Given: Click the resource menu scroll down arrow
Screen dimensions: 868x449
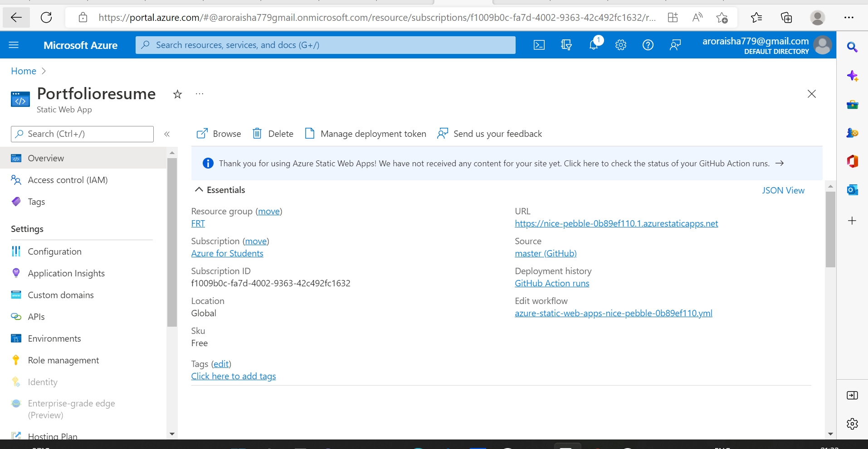Looking at the screenshot, I should [x=172, y=434].
